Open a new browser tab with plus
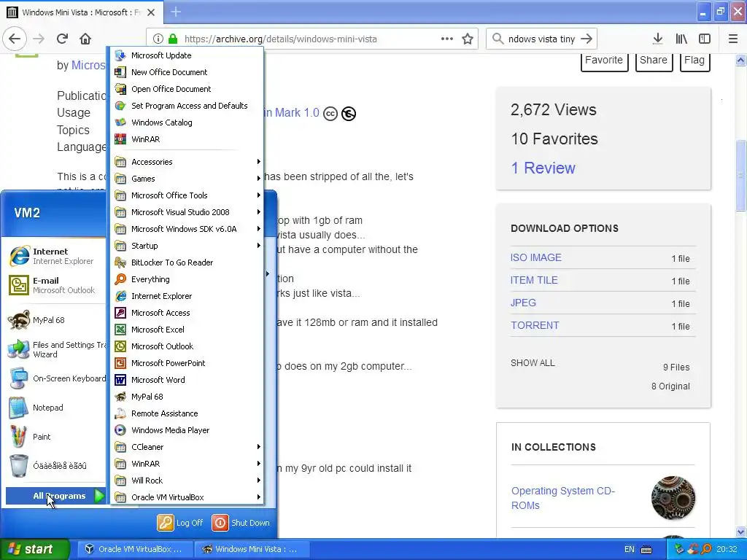 pyautogui.click(x=176, y=12)
